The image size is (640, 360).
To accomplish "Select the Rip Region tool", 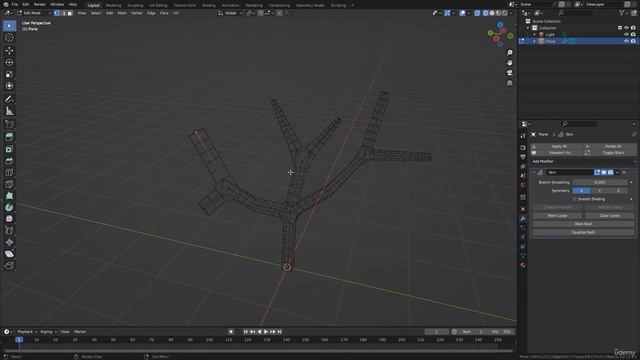I will click(x=9, y=266).
